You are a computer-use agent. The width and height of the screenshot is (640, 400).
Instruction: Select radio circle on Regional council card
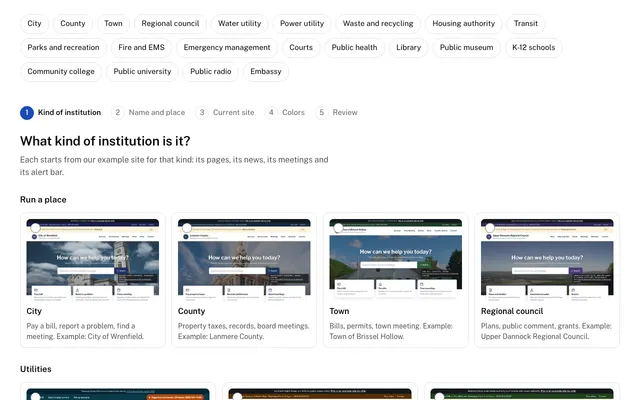click(490, 228)
